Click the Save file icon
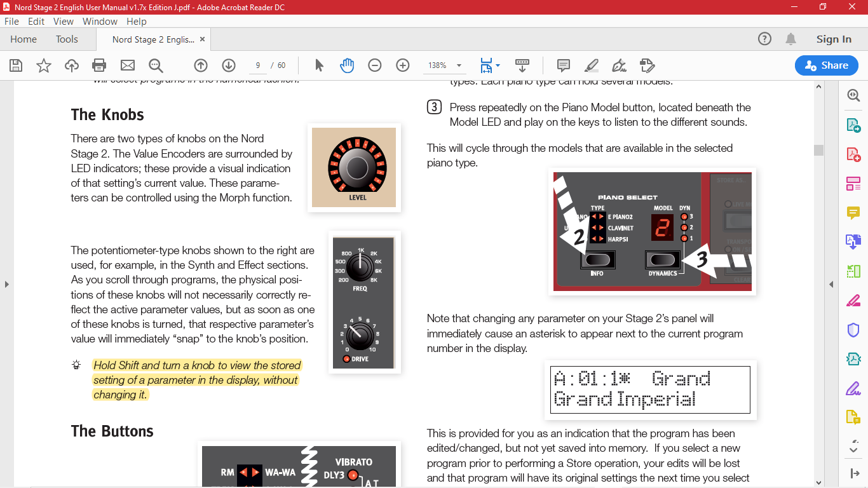This screenshot has height=488, width=868. point(16,65)
